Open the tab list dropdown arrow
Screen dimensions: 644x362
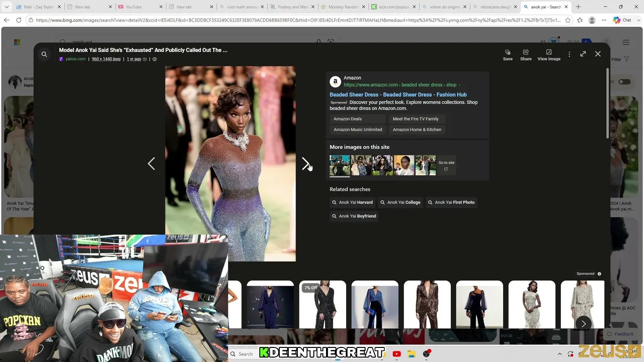click(6, 7)
